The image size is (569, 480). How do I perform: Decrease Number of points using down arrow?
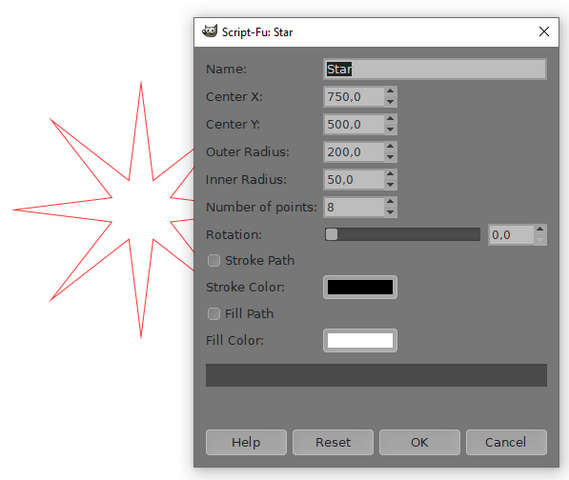[x=390, y=212]
